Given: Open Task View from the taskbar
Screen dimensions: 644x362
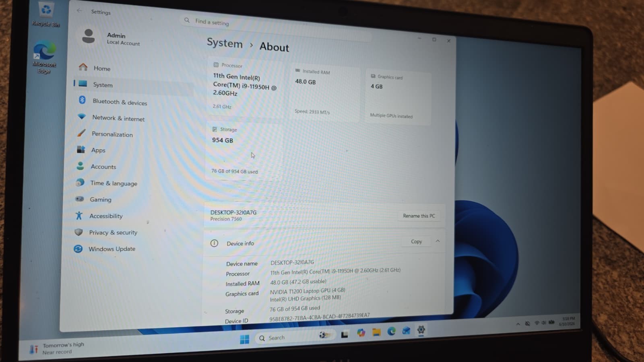Looking at the screenshot, I should tap(345, 335).
